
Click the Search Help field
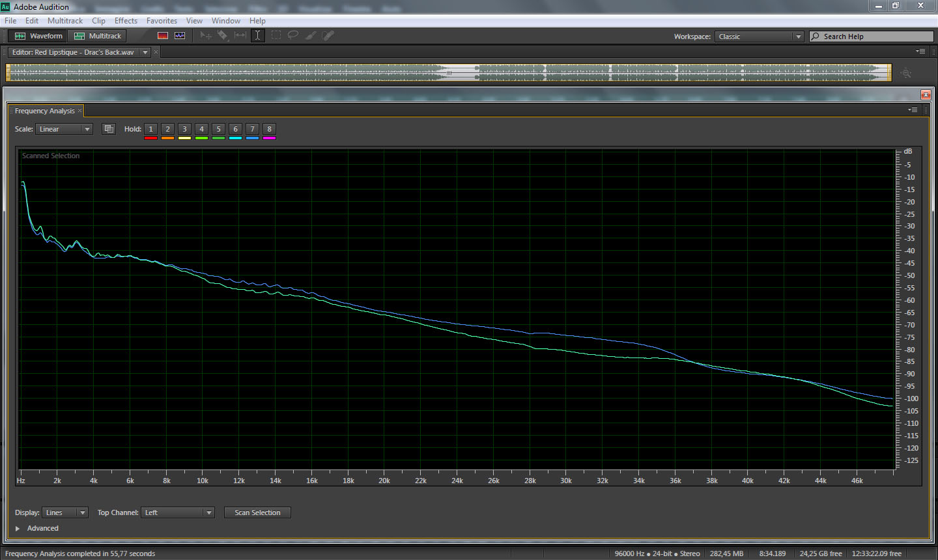[x=872, y=36]
